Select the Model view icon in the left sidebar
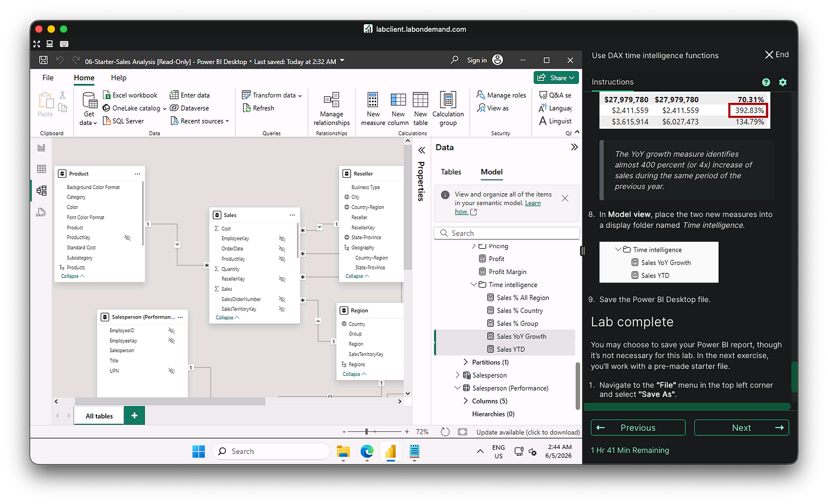 click(x=41, y=190)
